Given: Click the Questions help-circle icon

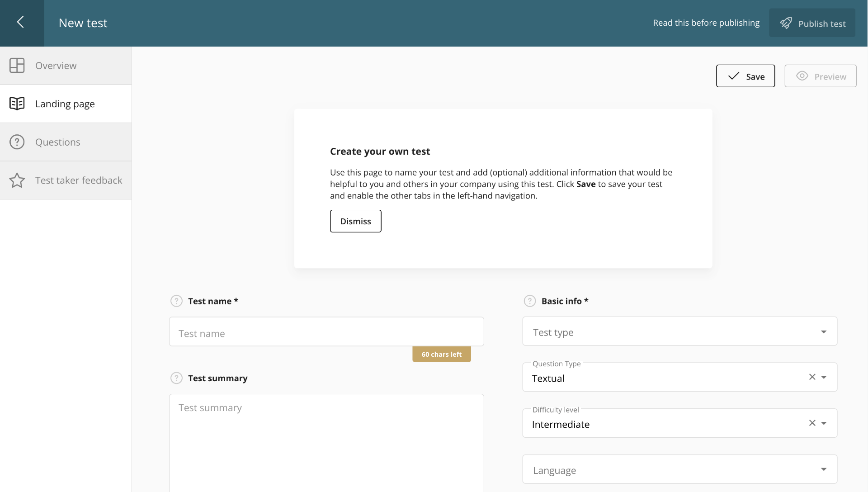Looking at the screenshot, I should click(x=17, y=142).
